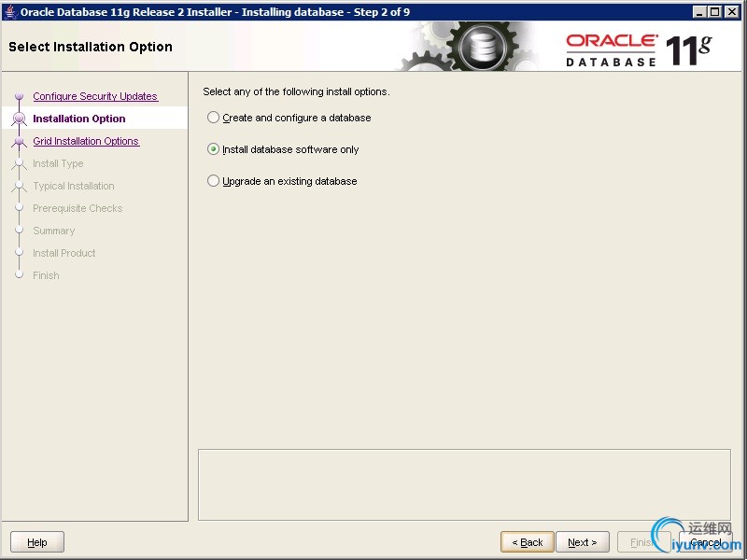Click the 'Finish' step label in sidebar
The width and height of the screenshot is (747, 560).
coord(46,275)
